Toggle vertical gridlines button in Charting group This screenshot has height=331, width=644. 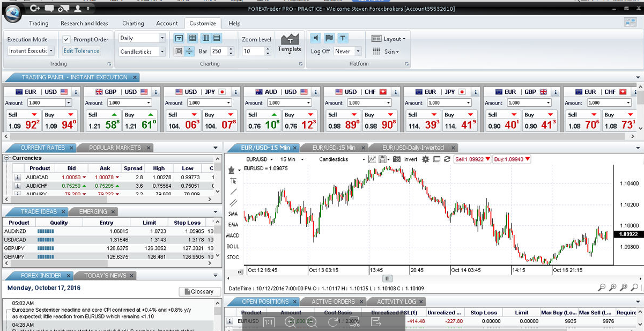[x=206, y=38]
